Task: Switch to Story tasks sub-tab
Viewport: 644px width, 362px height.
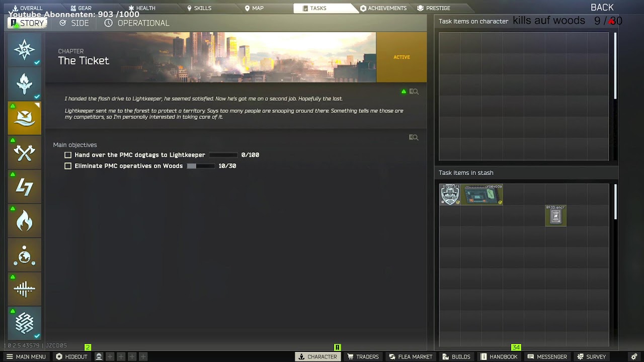Action: (28, 23)
